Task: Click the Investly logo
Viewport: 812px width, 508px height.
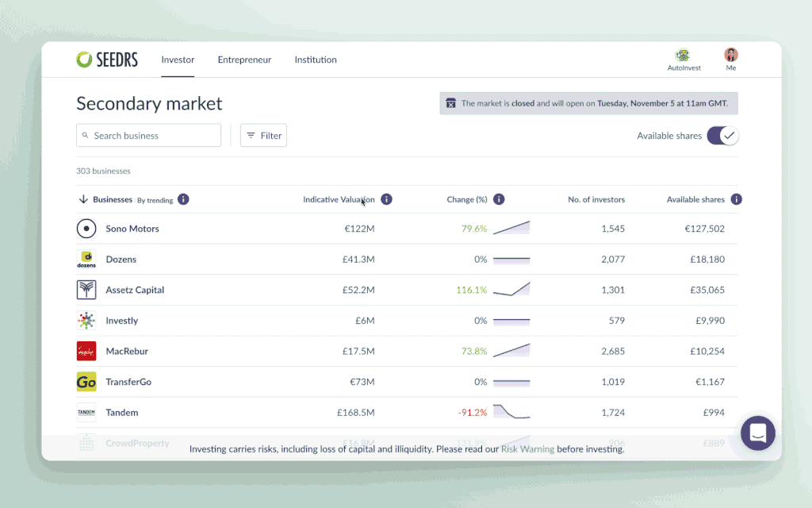Action: [x=86, y=321]
